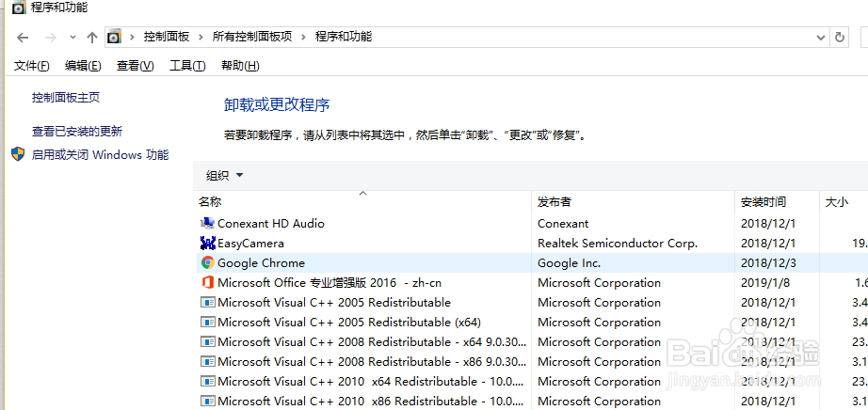Click the Visual C++ 2005 Redistributable (x64) icon
This screenshot has height=410, width=868.
click(x=207, y=322)
